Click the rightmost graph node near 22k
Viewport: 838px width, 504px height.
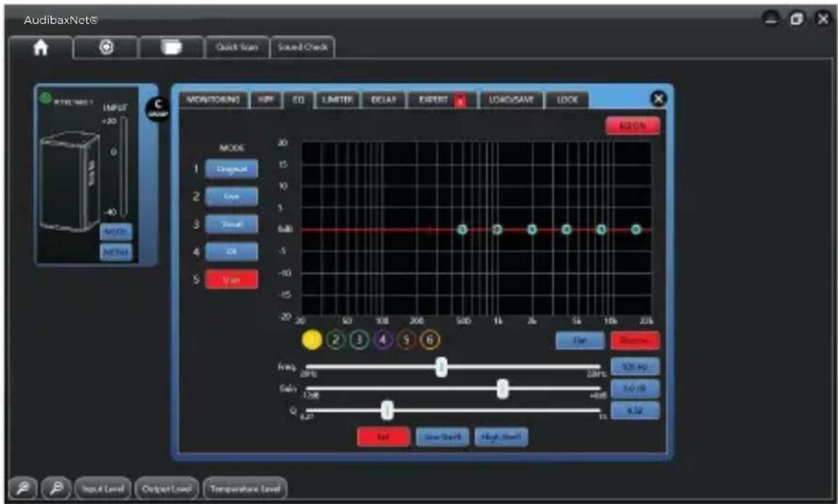(636, 230)
